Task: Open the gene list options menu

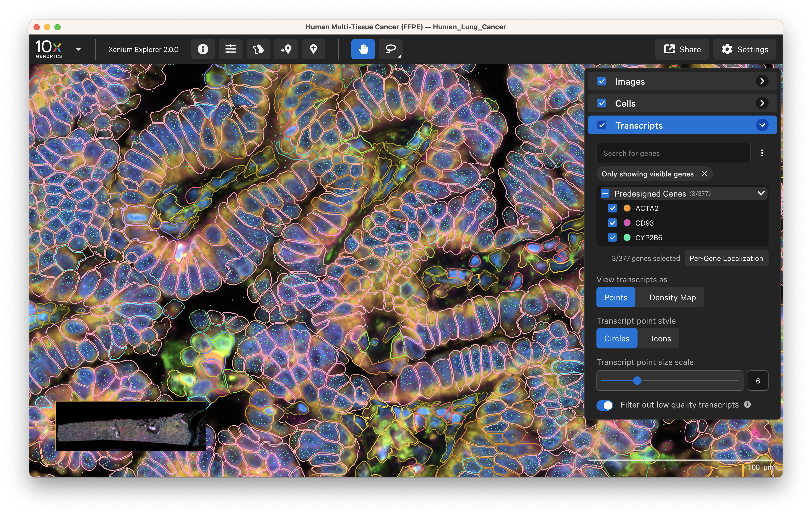Action: 762,153
